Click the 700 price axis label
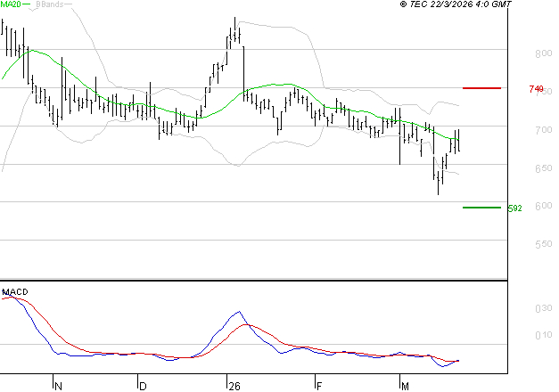Image resolution: width=559 pixels, height=392 pixels. [543, 130]
